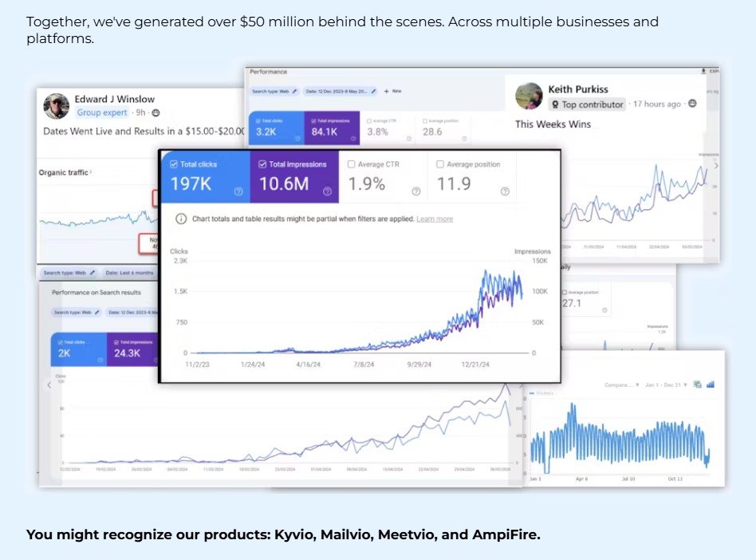756x560 pixels.
Task: Uncheck the Total clicks checkbox on the 197K card
Action: (x=176, y=164)
